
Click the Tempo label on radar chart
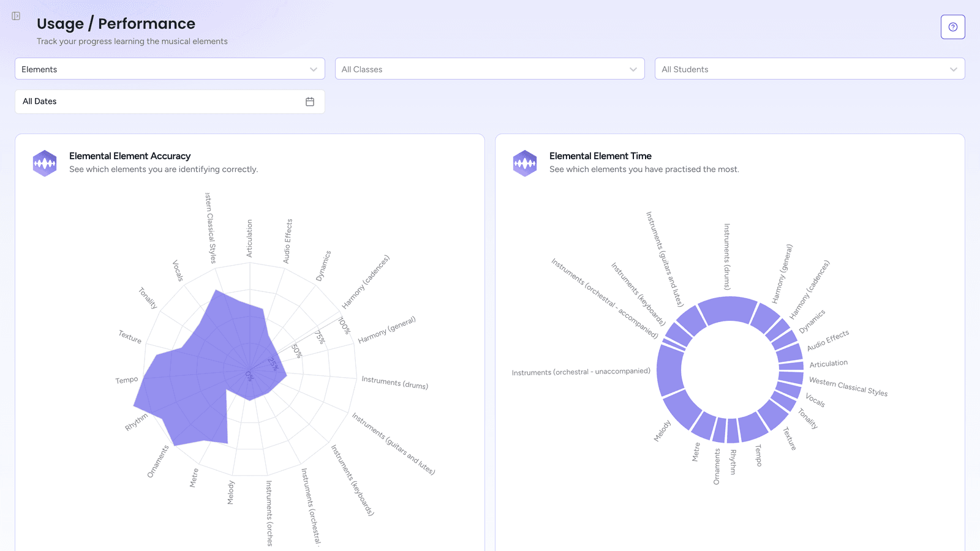point(127,380)
